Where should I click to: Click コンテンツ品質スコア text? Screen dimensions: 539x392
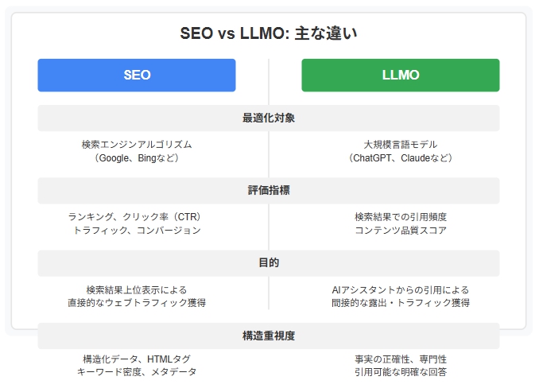pyautogui.click(x=401, y=230)
